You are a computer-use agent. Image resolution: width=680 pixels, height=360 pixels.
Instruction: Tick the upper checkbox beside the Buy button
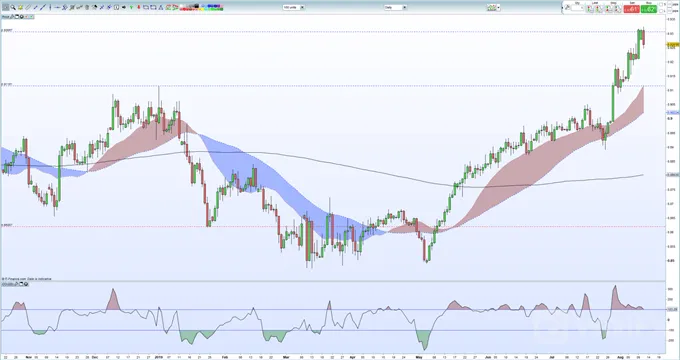pos(661,4)
